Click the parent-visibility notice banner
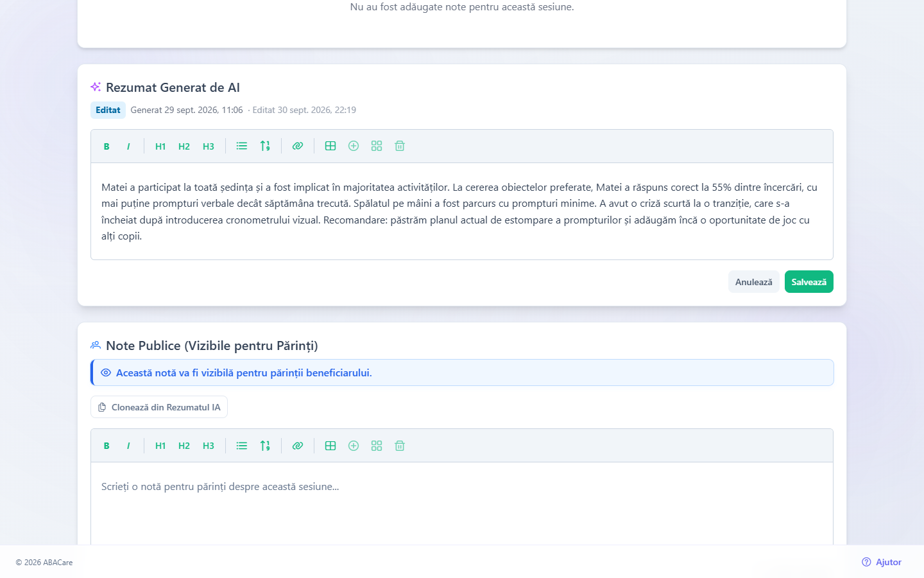Viewport: 924px width, 578px height. pos(462,372)
